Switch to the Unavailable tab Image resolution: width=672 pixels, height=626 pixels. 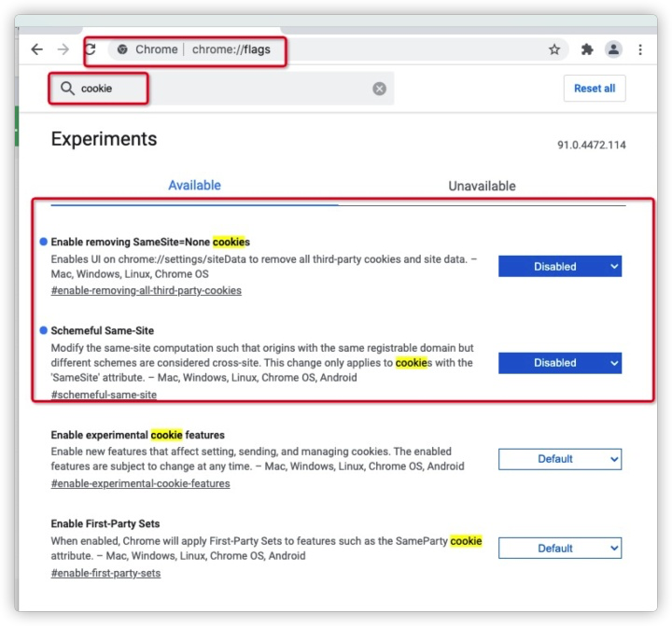482,186
